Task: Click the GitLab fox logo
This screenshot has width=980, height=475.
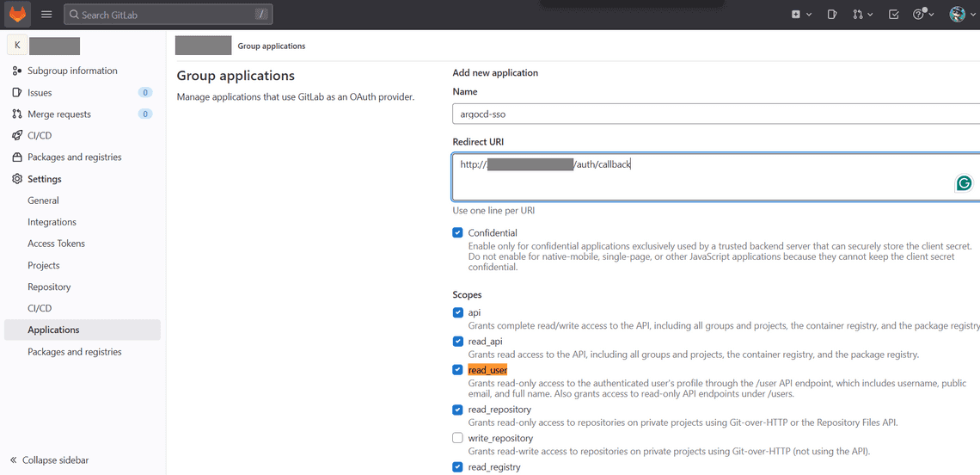Action: click(x=19, y=15)
